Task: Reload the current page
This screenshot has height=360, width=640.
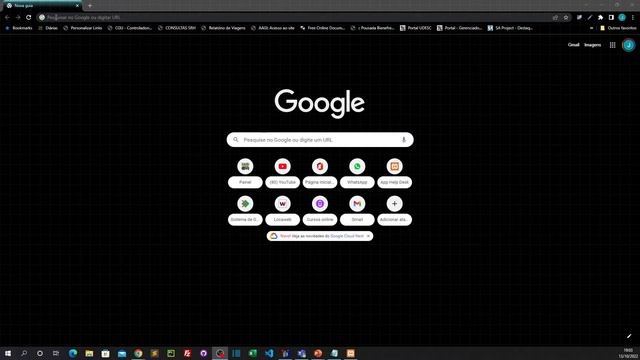Action: [x=29, y=17]
